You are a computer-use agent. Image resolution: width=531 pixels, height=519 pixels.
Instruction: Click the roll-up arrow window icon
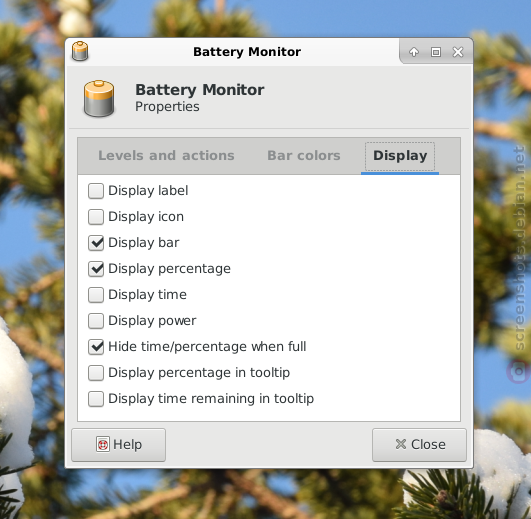tap(413, 52)
